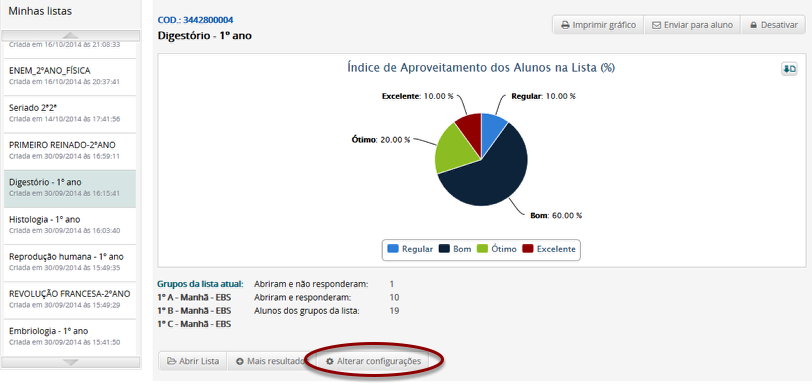This screenshot has width=812, height=384.
Task: Click the plus icon in Mais resultados
Action: click(x=240, y=361)
